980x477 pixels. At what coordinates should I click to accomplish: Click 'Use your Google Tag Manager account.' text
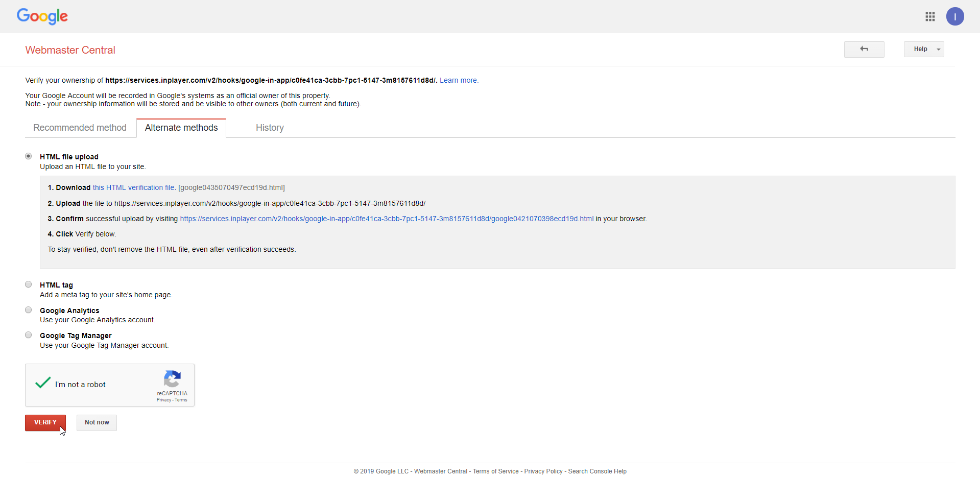click(x=104, y=345)
